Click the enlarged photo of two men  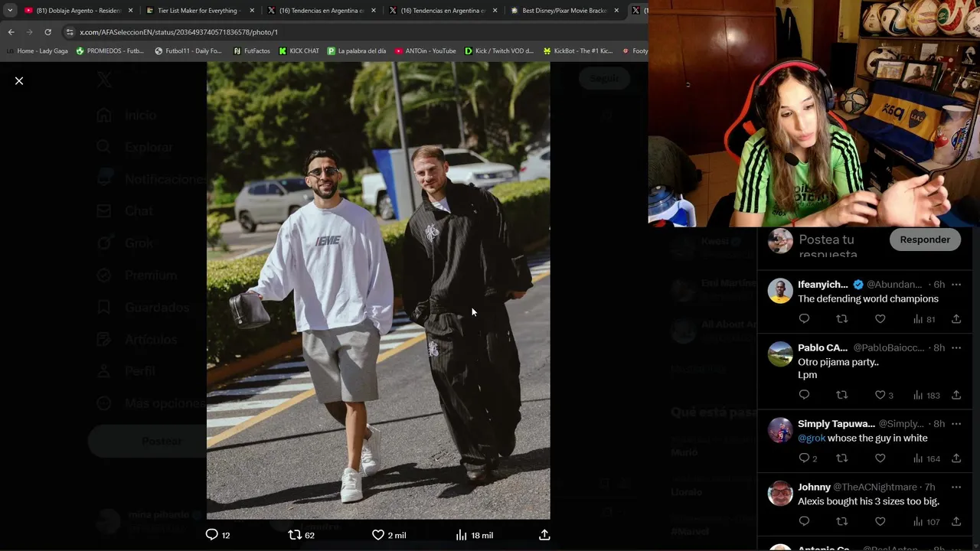pos(378,290)
